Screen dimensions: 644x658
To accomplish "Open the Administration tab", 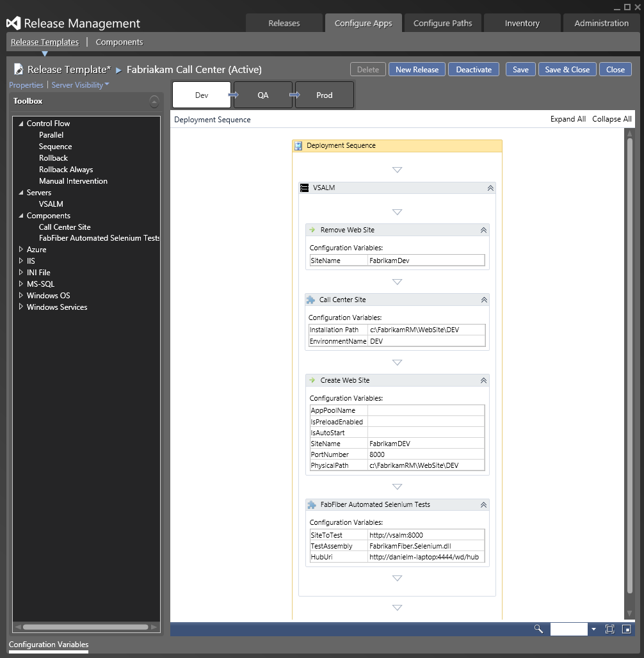I will [601, 23].
